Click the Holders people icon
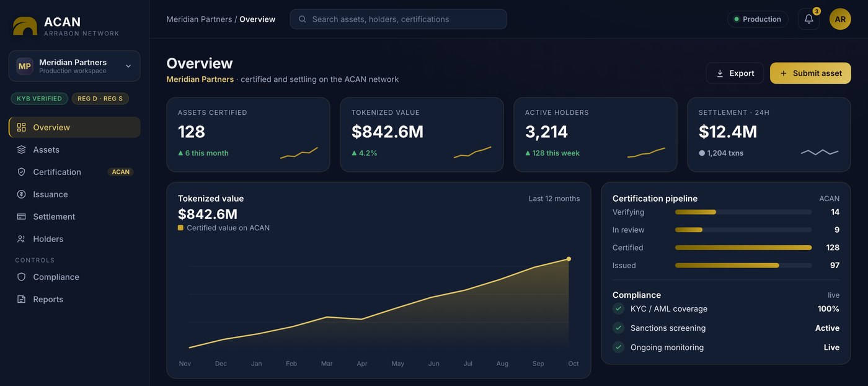868x386 pixels. pyautogui.click(x=22, y=239)
